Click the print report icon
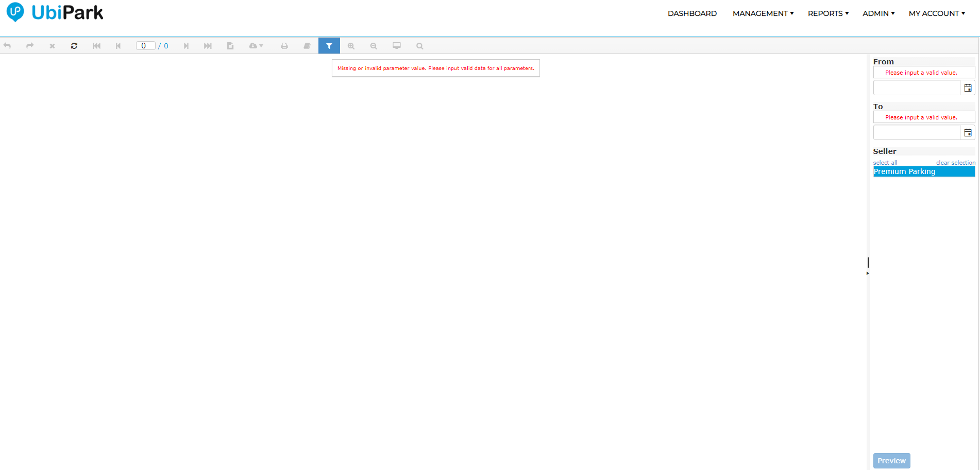The width and height of the screenshot is (980, 470). [x=284, y=46]
